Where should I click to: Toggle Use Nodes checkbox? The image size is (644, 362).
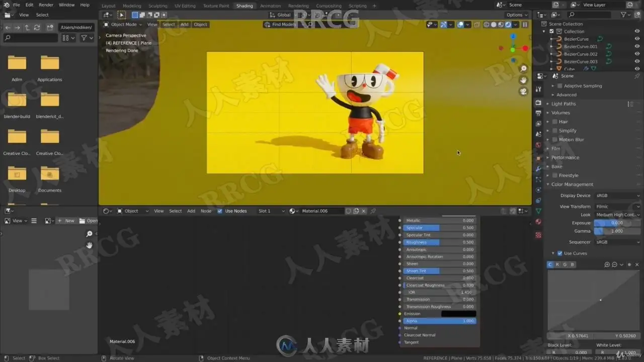pyautogui.click(x=220, y=211)
